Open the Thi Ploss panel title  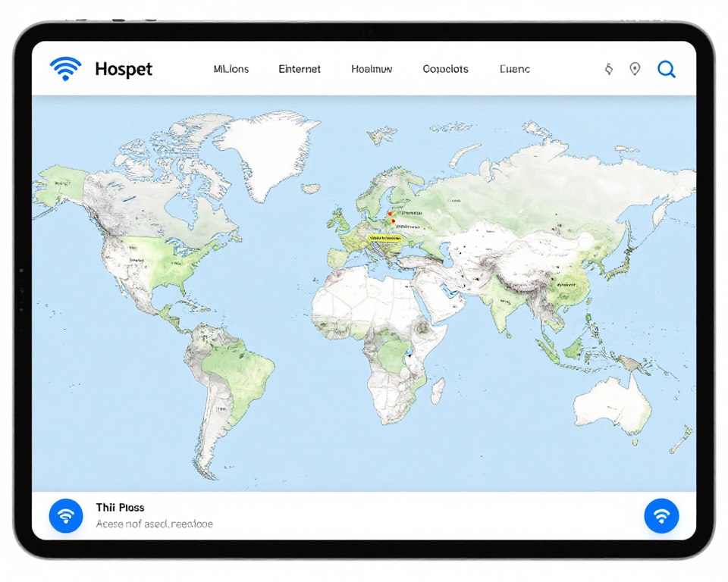click(x=120, y=507)
